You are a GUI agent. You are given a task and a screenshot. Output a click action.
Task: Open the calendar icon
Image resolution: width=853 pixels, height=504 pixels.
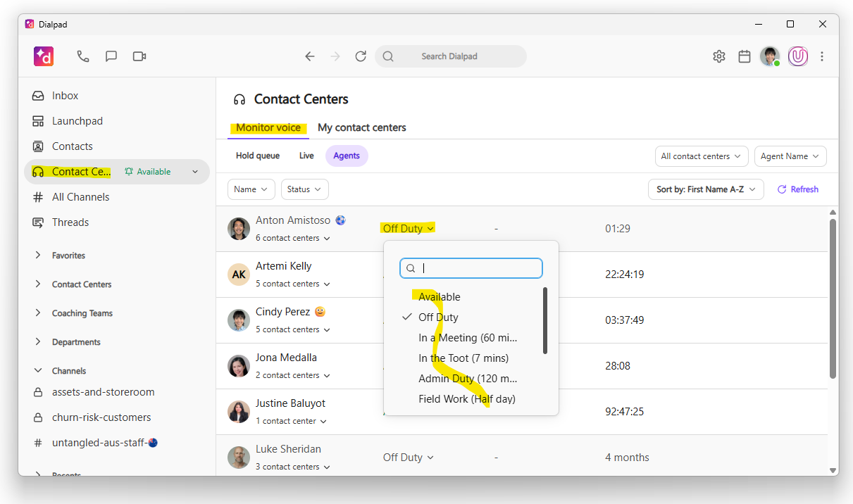pyautogui.click(x=745, y=56)
